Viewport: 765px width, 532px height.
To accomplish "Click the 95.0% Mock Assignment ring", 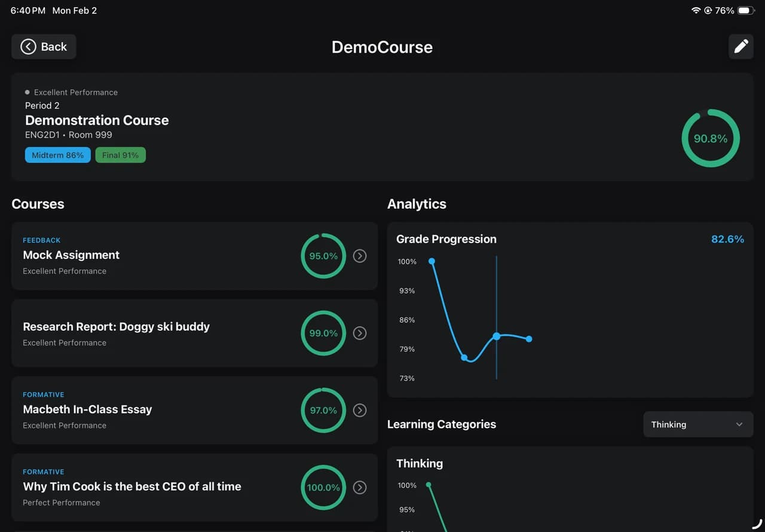I will pos(323,256).
